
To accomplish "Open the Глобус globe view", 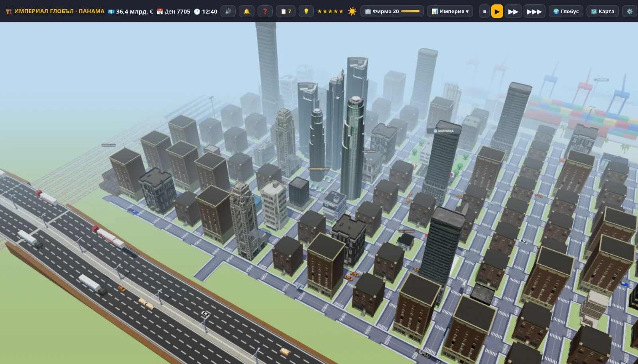I will pyautogui.click(x=566, y=11).
